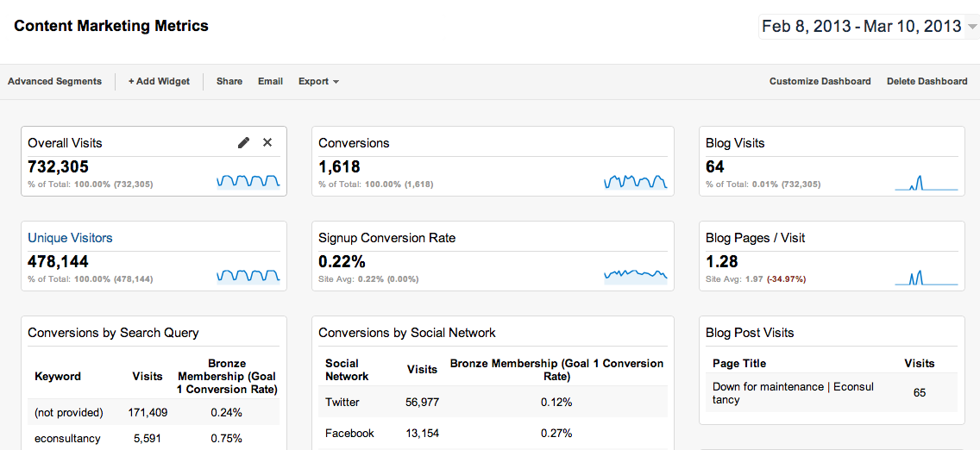The height and width of the screenshot is (450, 980).
Task: Select the Email toolbar option
Action: pos(270,81)
